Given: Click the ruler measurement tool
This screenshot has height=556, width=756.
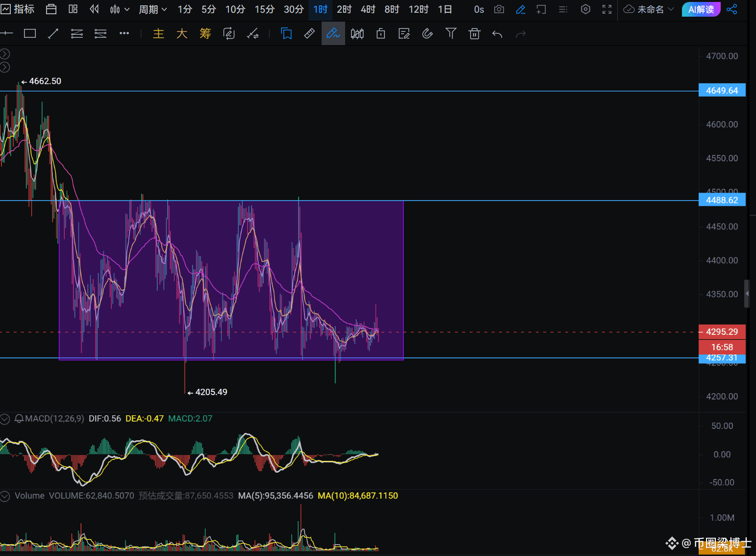Looking at the screenshot, I should pyautogui.click(x=309, y=34).
